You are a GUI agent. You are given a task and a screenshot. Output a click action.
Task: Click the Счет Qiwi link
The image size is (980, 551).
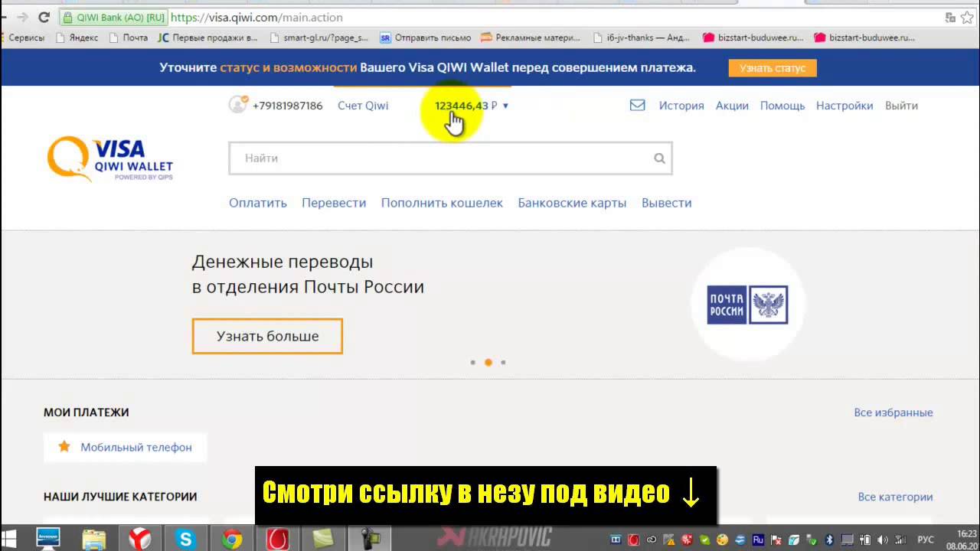pos(363,106)
